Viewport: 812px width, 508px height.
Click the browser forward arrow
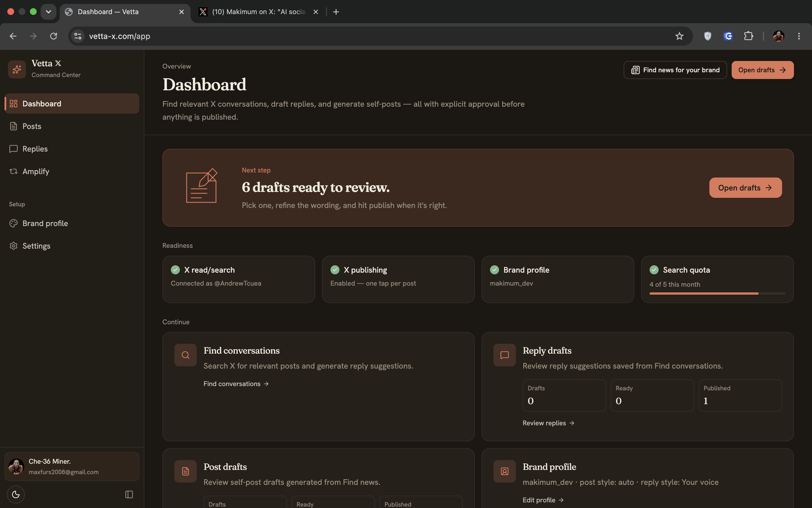point(33,36)
